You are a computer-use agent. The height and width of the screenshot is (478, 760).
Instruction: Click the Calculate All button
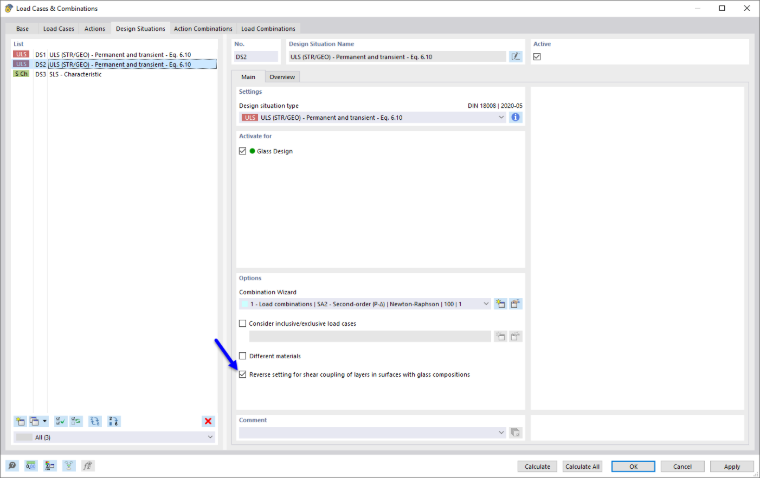582,466
